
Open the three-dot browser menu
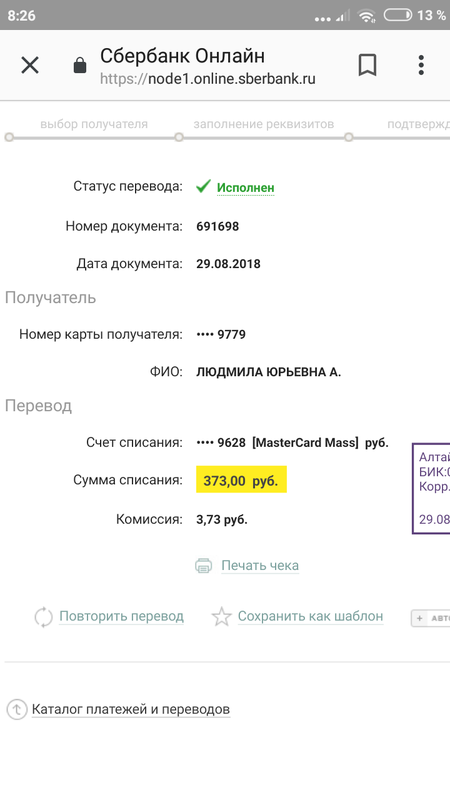[x=421, y=66]
